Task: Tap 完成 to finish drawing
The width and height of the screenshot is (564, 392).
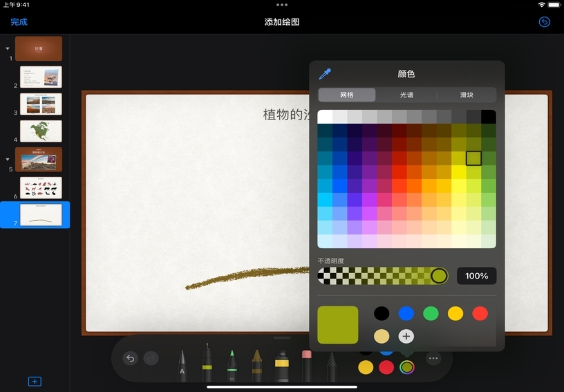Action: coord(19,22)
